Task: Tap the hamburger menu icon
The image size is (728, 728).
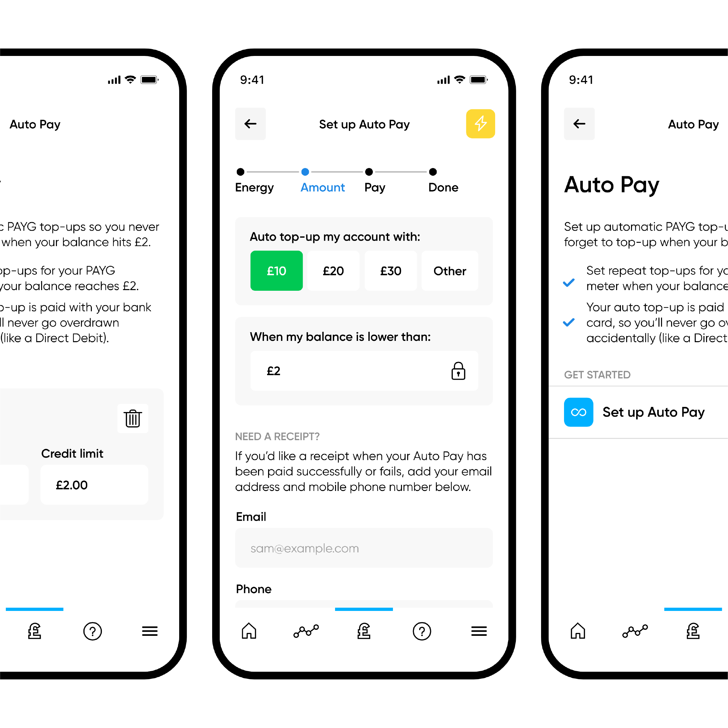Action: coord(481,635)
